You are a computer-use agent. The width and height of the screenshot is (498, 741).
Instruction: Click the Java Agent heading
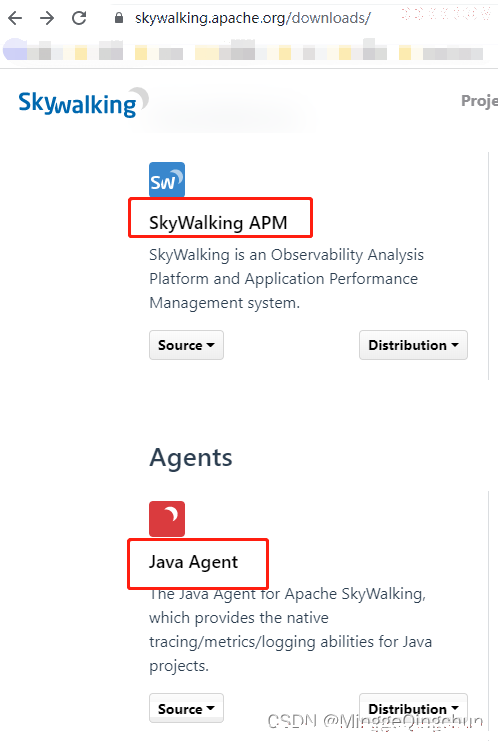[194, 562]
